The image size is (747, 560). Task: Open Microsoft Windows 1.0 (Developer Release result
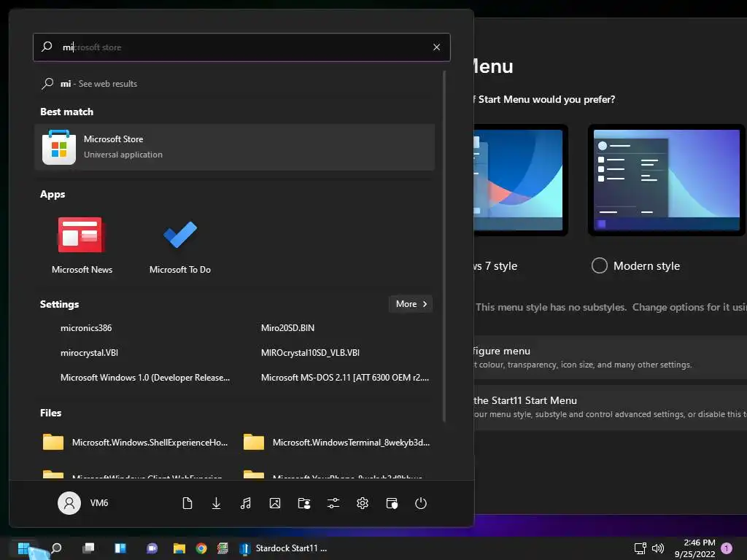tap(145, 378)
